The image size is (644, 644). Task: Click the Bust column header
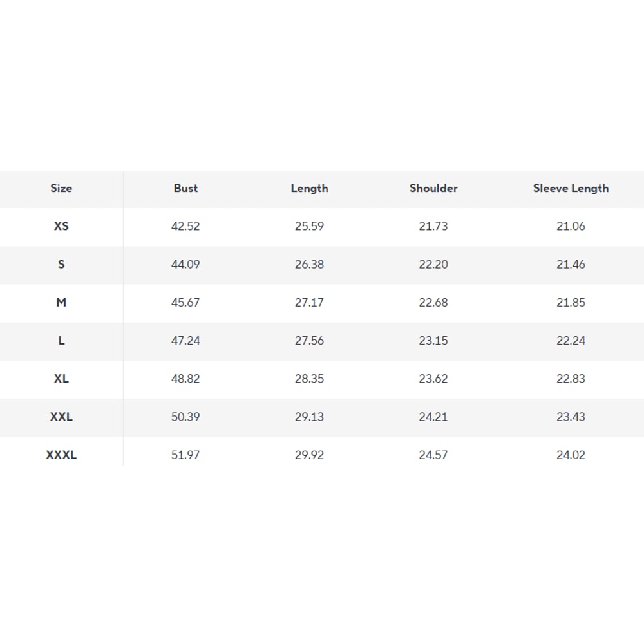pos(185,189)
